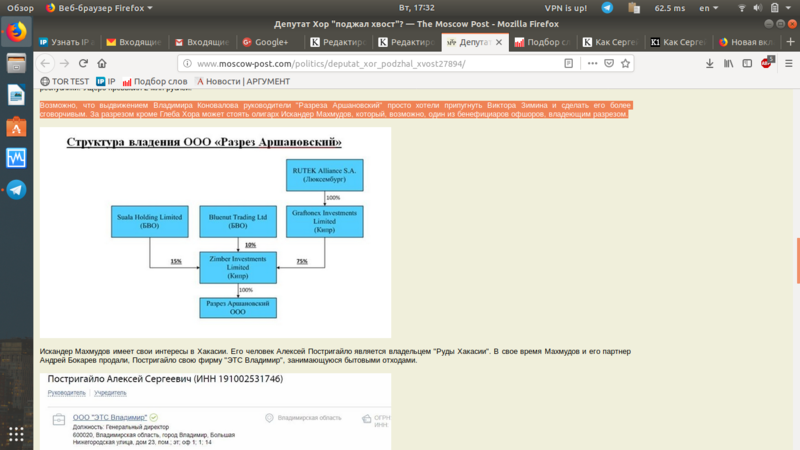This screenshot has width=800, height=450.
Task: Click the ownership structure diagram image
Action: tap(215, 232)
